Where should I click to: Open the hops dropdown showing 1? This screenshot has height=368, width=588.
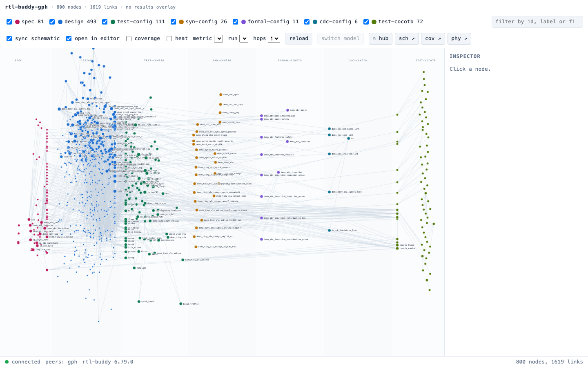(274, 38)
